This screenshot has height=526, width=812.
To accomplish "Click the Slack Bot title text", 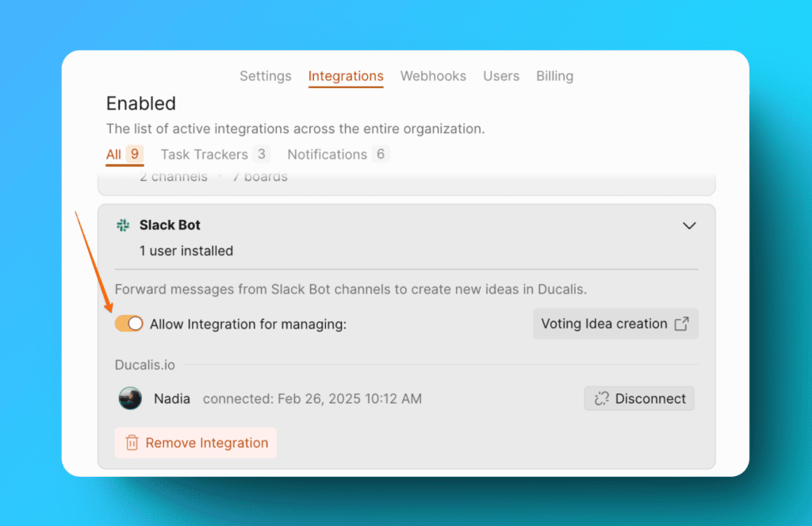I will point(170,225).
